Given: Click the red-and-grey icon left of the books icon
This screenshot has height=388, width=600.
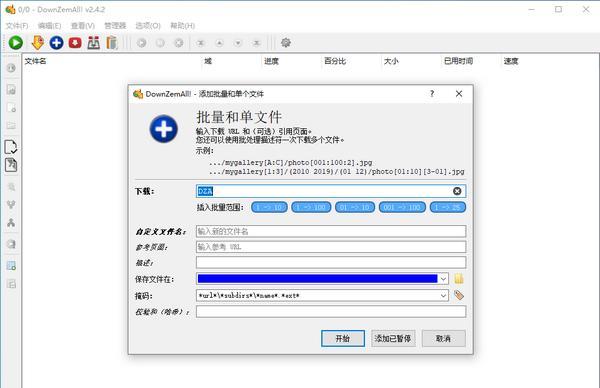Looking at the screenshot, I should (x=93, y=42).
